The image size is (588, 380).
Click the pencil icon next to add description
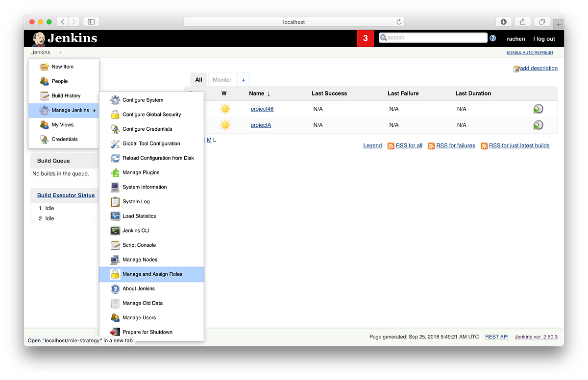516,68
